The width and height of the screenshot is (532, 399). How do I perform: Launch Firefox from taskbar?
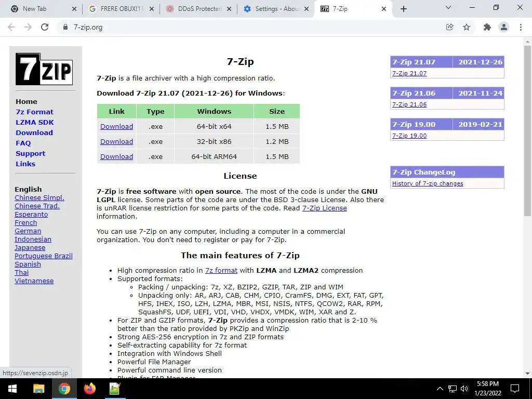point(89,389)
